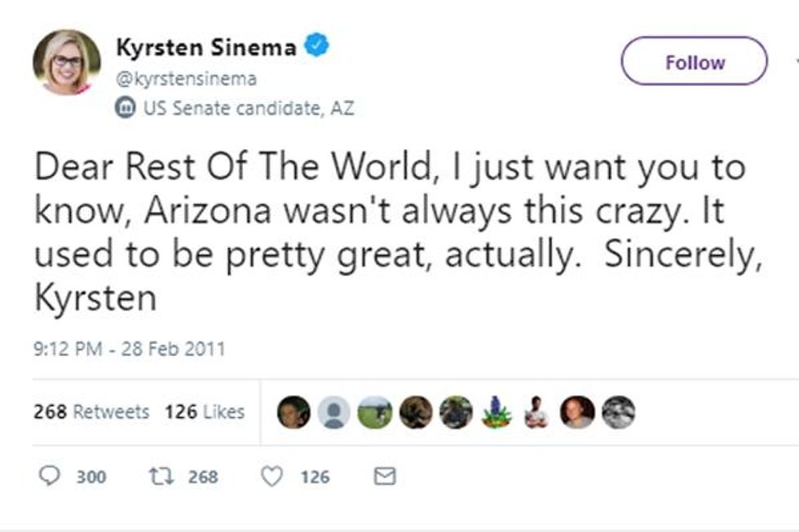Like the tweet with the heart icon
Screen dimensions: 799x532
pos(271,476)
